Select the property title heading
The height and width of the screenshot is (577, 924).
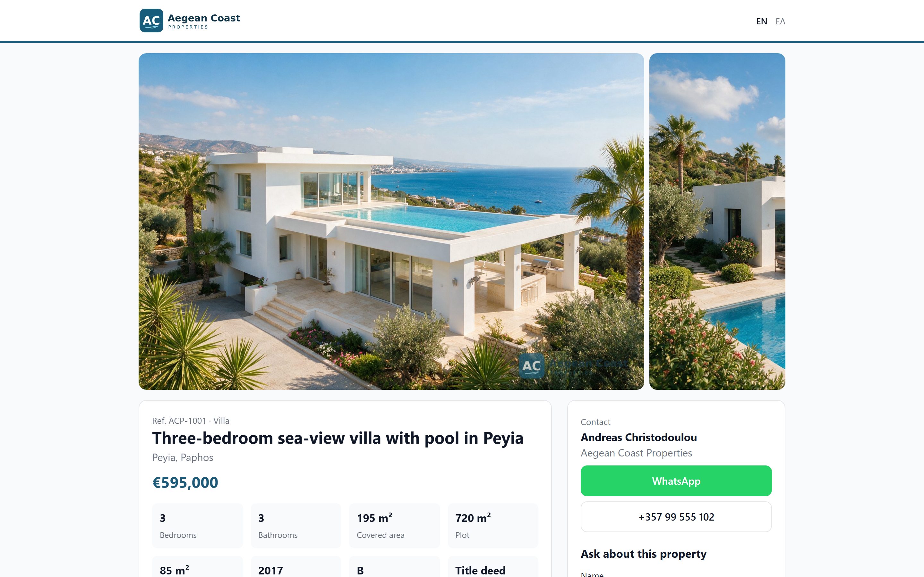pos(338,438)
